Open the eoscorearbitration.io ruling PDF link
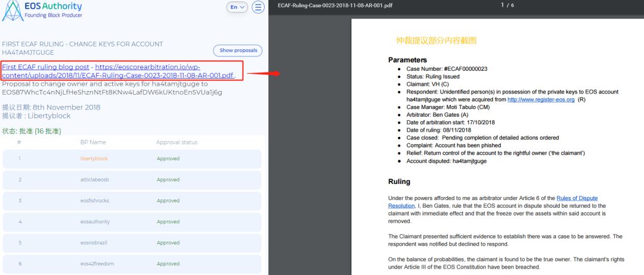Image resolution: width=644 pixels, height=275 pixels. tap(118, 71)
